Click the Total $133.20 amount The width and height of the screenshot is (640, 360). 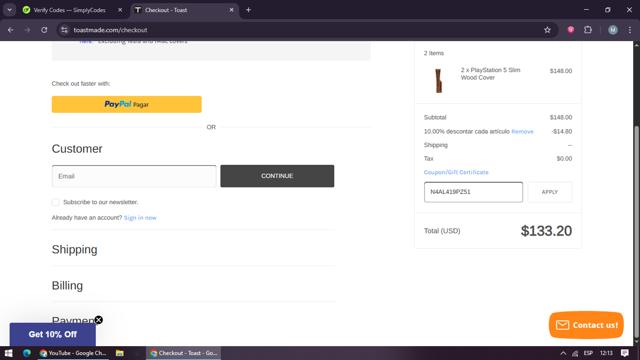point(546,231)
